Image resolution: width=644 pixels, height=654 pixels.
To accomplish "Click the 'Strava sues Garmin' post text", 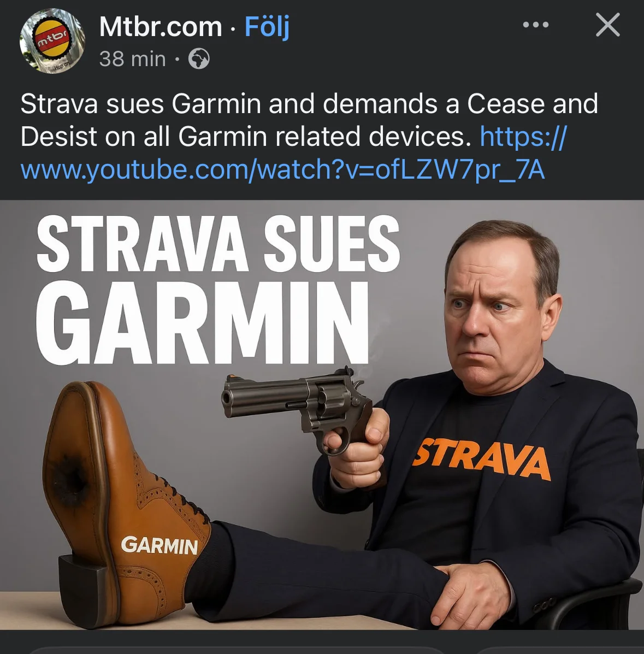I will click(x=140, y=103).
